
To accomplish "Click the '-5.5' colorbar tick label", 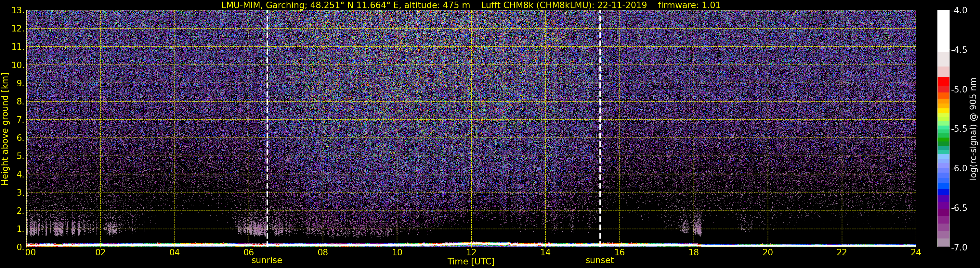I will 959,129.
